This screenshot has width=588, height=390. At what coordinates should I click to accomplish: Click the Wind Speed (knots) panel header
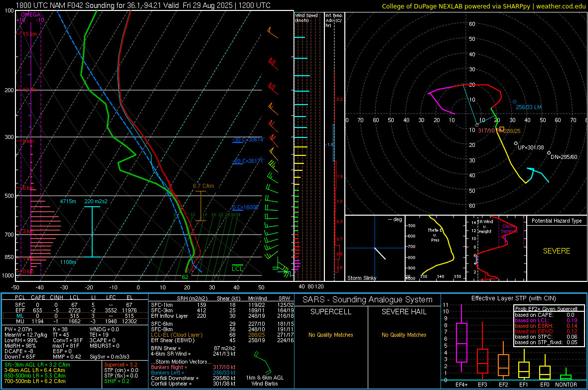coord(306,17)
